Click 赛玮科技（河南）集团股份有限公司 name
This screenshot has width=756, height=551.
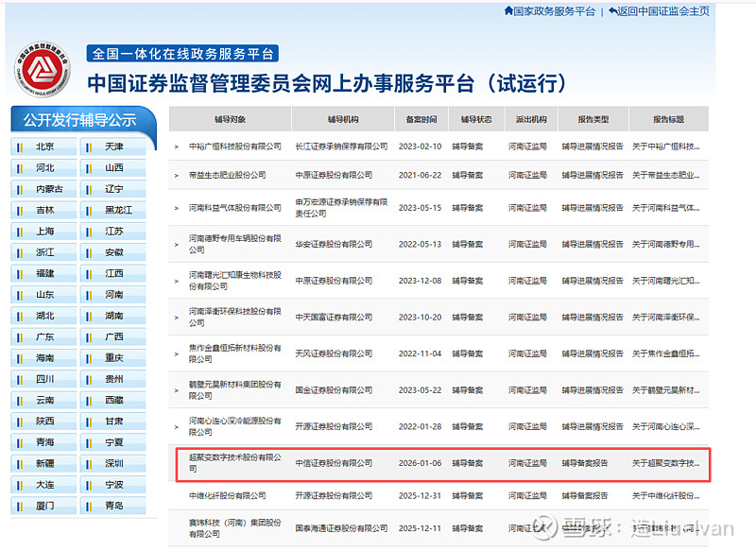[234, 528]
